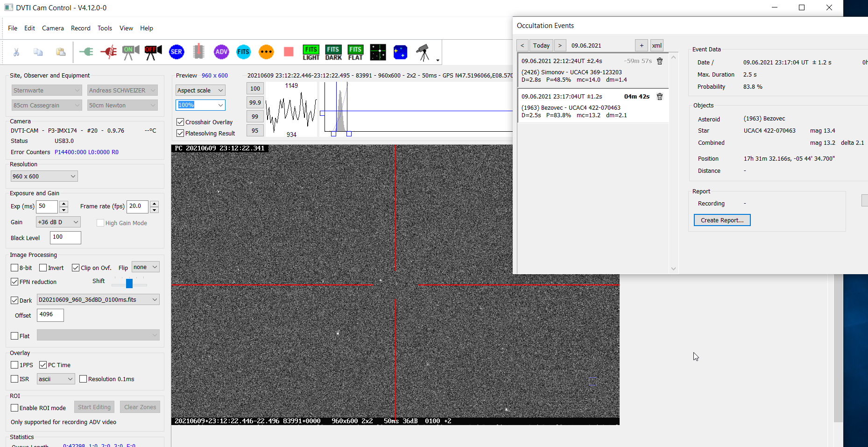Image resolution: width=868 pixels, height=447 pixels.
Task: Open the Tools menu
Action: 105,28
